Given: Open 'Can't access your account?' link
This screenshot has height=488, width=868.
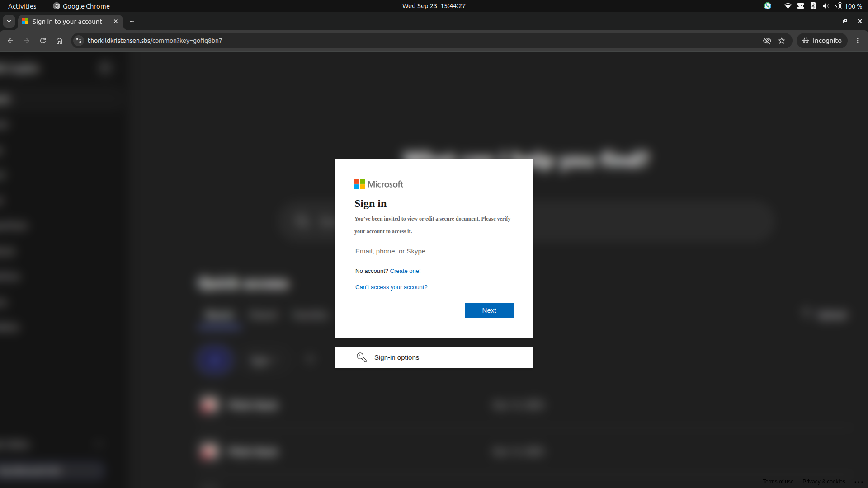Looking at the screenshot, I should (391, 287).
